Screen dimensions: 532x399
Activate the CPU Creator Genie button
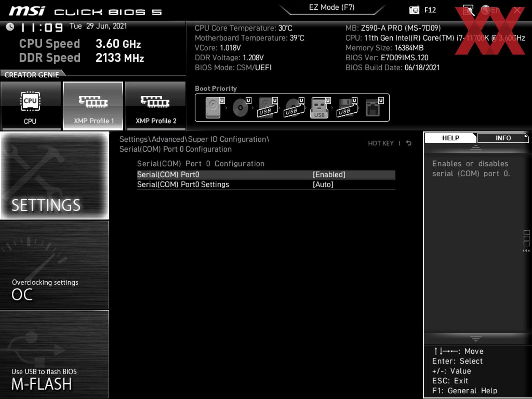(31, 106)
